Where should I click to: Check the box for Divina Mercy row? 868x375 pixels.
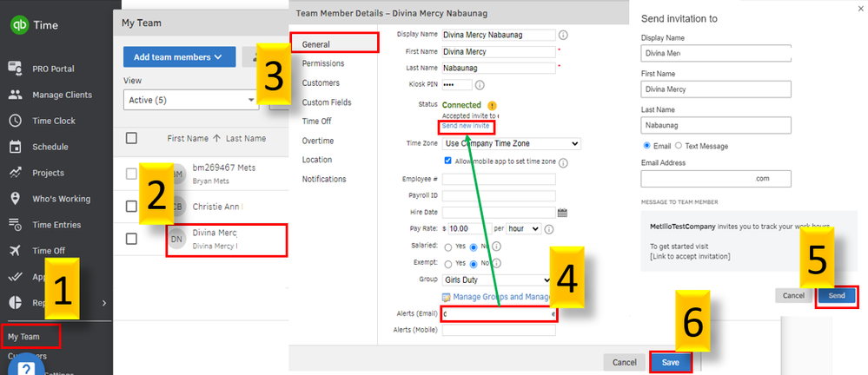click(131, 239)
